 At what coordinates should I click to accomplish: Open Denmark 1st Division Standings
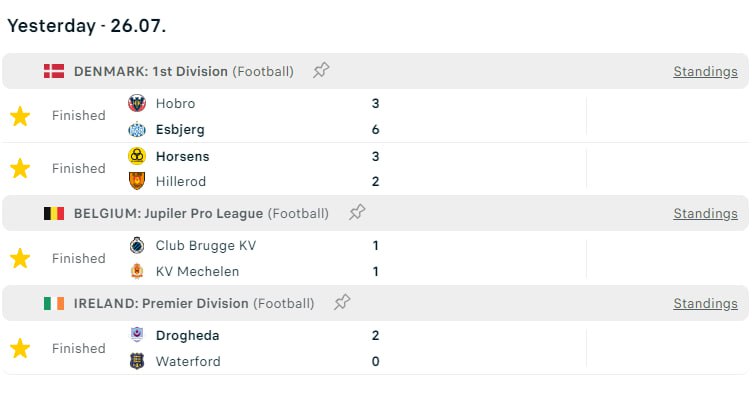[x=705, y=71]
